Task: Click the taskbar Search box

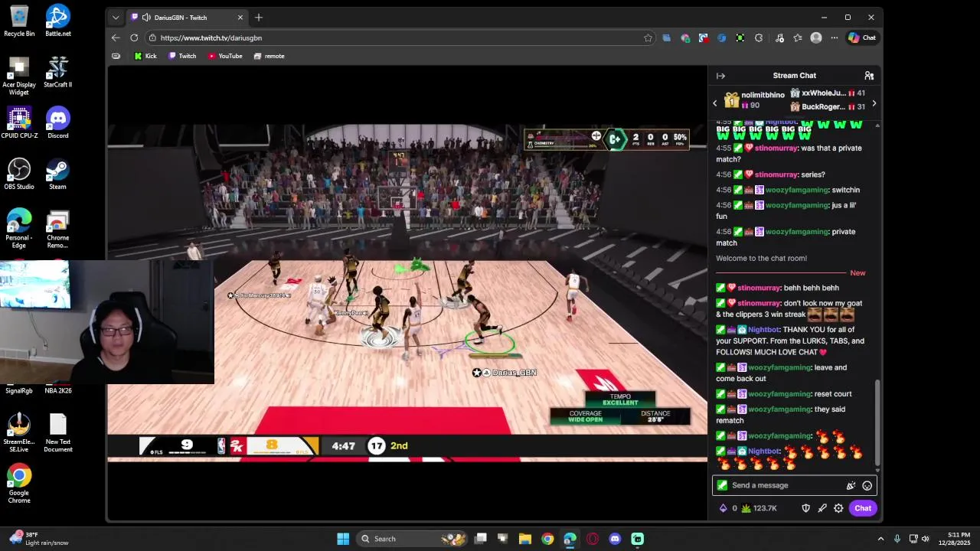Action: pyautogui.click(x=413, y=539)
